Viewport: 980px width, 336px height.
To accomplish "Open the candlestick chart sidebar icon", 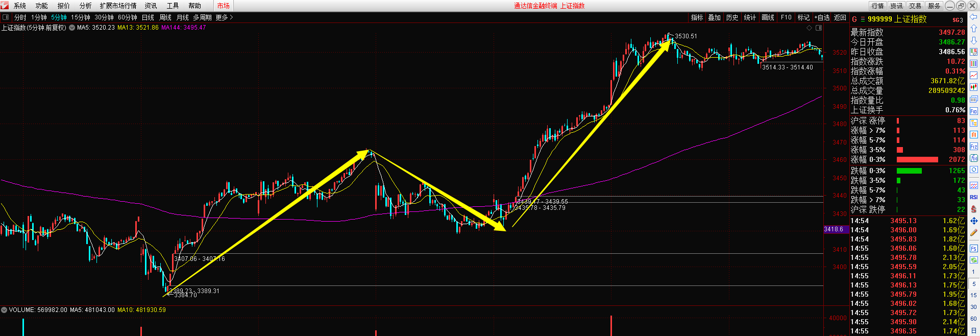I will pyautogui.click(x=973, y=87).
